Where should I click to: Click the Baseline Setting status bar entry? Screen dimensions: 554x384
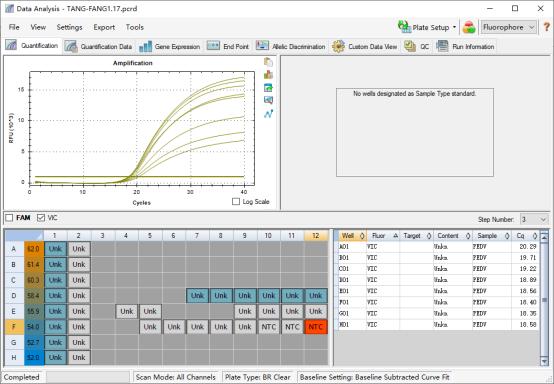pyautogui.click(x=375, y=377)
